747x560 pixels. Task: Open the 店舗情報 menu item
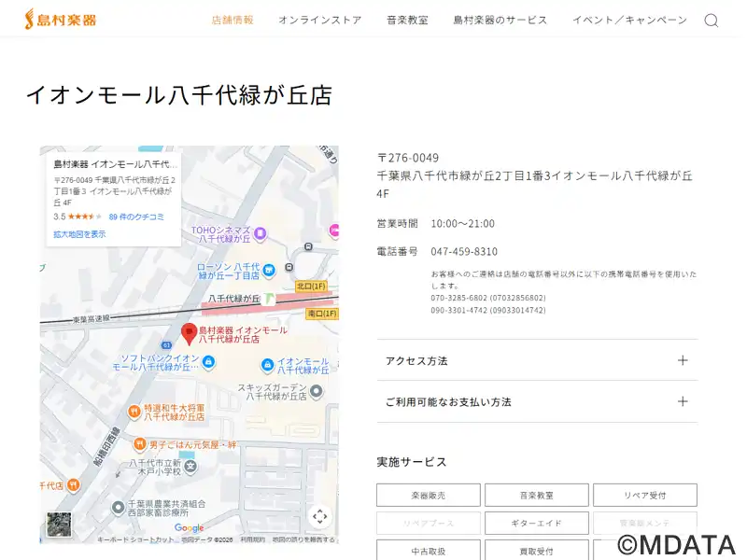pos(233,21)
